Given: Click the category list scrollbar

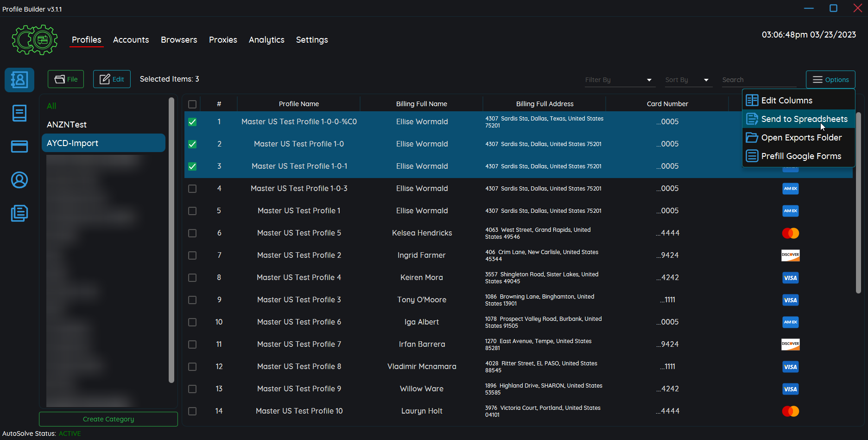Looking at the screenshot, I should click(171, 240).
